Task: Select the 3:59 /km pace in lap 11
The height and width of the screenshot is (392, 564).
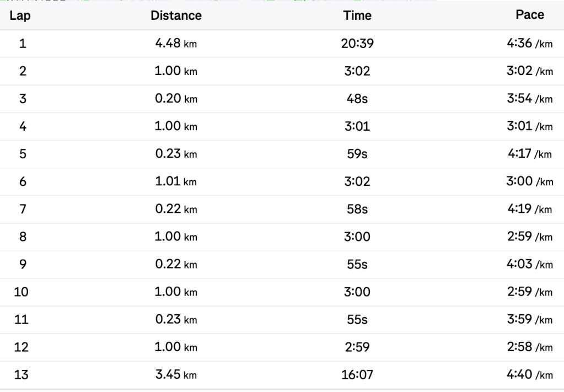Action: click(x=529, y=319)
